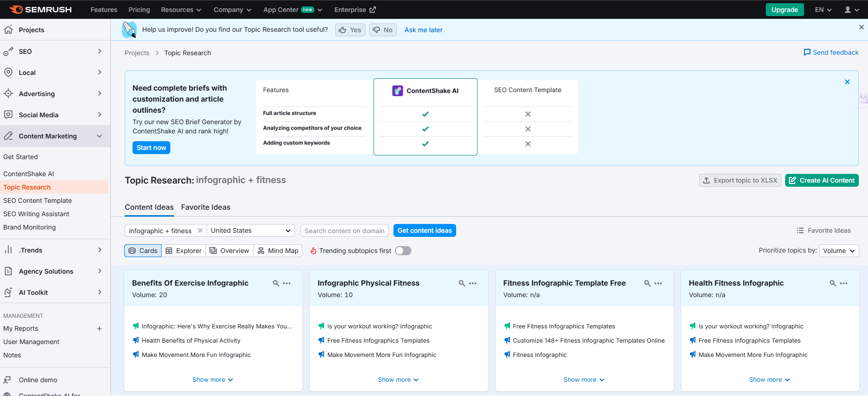Answer No to the survey
Image resolution: width=868 pixels, height=396 pixels.
383,30
